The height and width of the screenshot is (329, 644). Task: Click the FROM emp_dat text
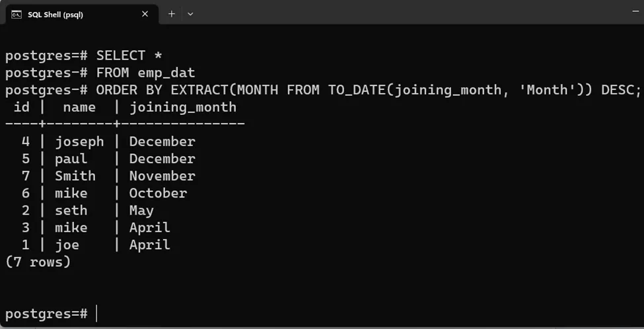point(146,73)
